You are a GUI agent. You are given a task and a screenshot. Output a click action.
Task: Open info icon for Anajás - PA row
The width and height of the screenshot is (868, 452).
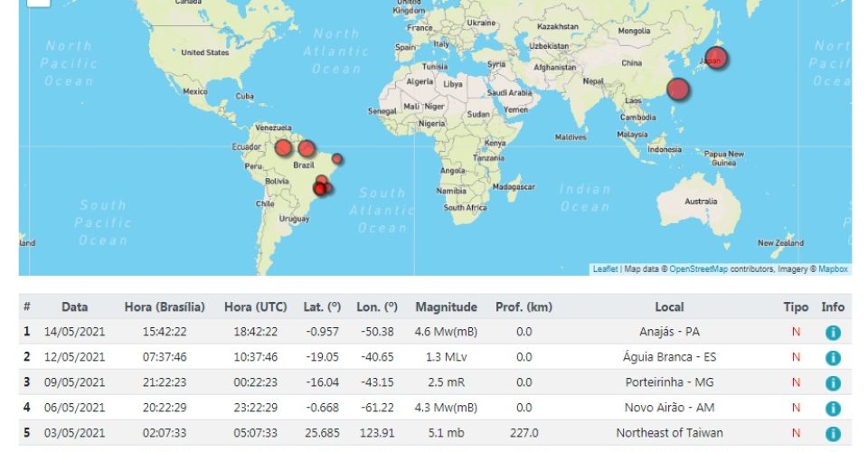833,332
